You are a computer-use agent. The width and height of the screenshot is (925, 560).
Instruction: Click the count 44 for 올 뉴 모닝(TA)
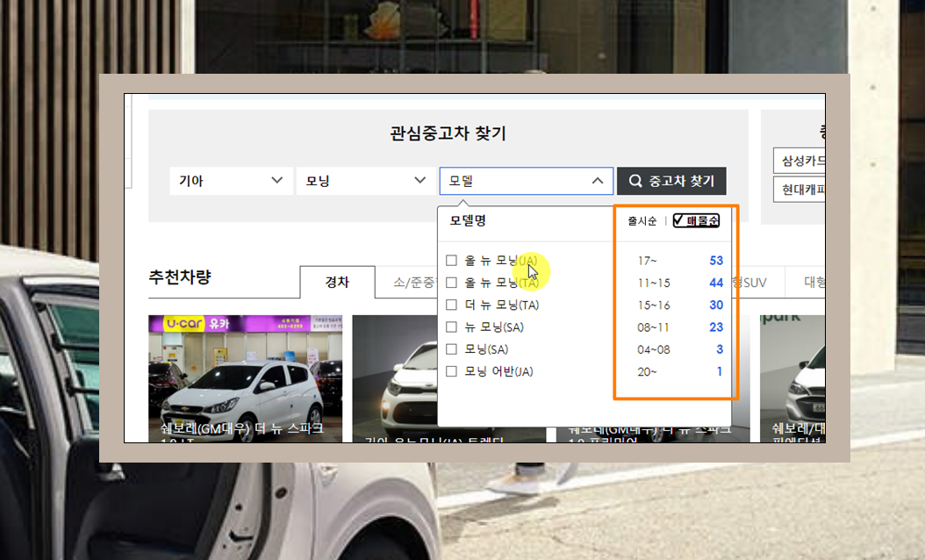tap(716, 283)
